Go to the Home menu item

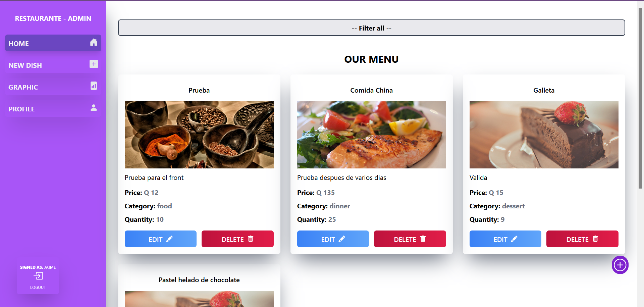click(x=19, y=44)
